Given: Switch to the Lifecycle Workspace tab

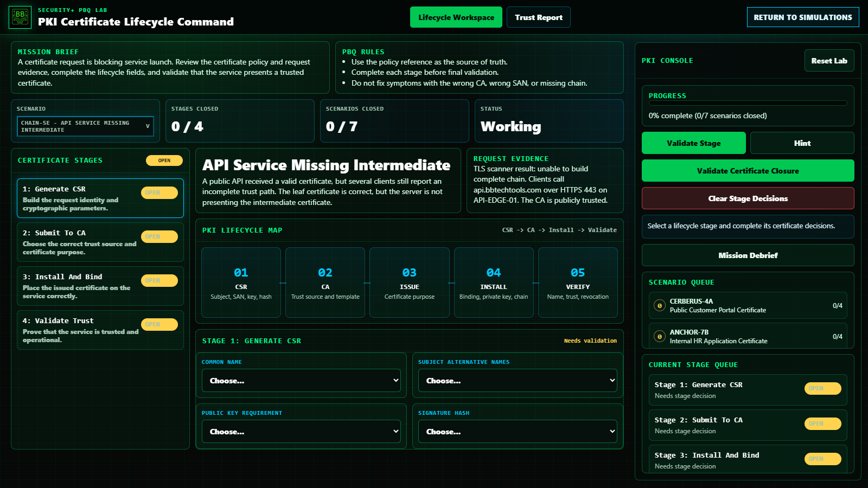Looking at the screenshot, I should pos(456,17).
